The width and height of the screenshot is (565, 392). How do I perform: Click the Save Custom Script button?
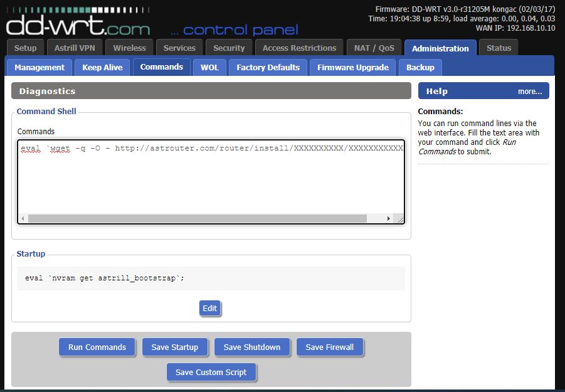click(x=211, y=372)
